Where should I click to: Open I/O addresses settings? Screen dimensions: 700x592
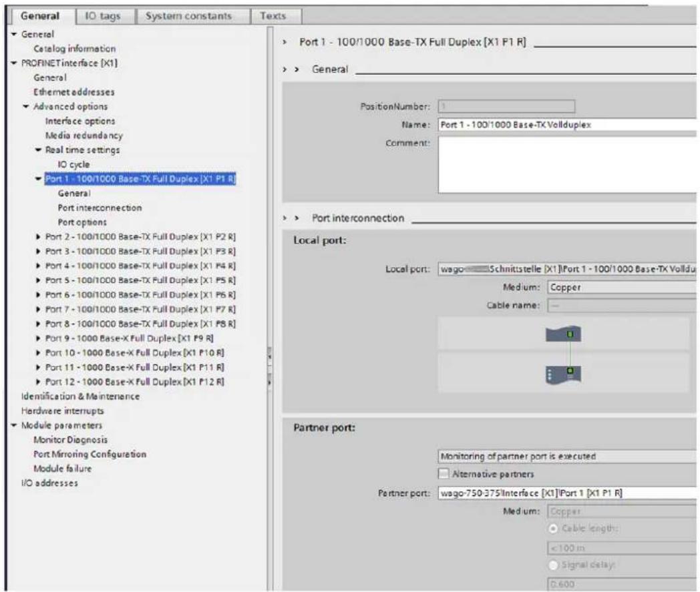49,483
